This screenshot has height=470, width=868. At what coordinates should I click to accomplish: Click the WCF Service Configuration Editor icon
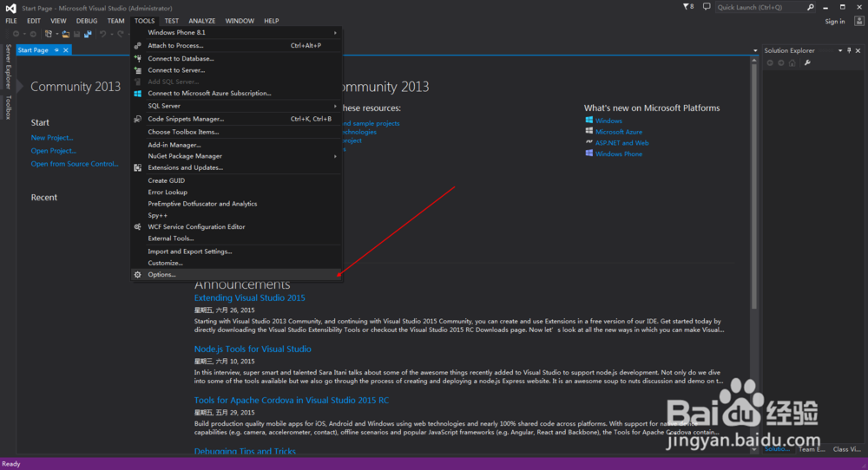click(x=138, y=226)
